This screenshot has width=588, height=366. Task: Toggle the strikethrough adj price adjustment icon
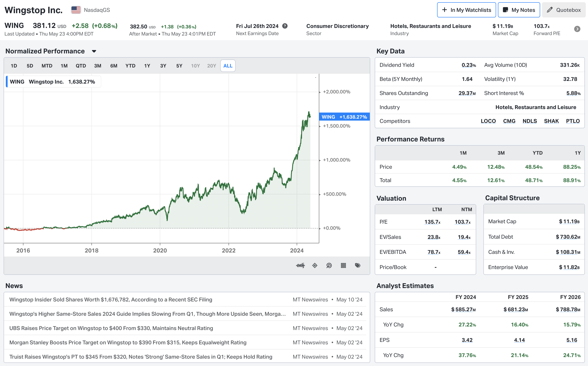(x=300, y=265)
